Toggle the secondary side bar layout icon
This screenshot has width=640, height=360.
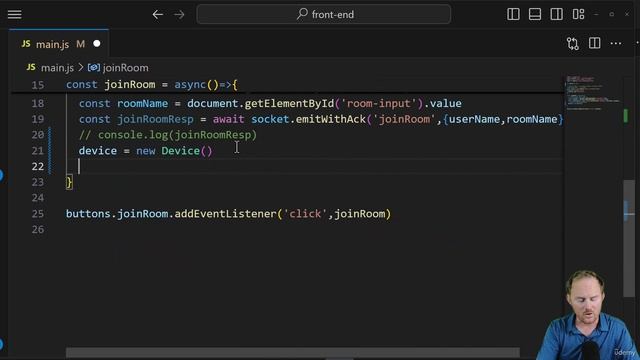(556, 14)
